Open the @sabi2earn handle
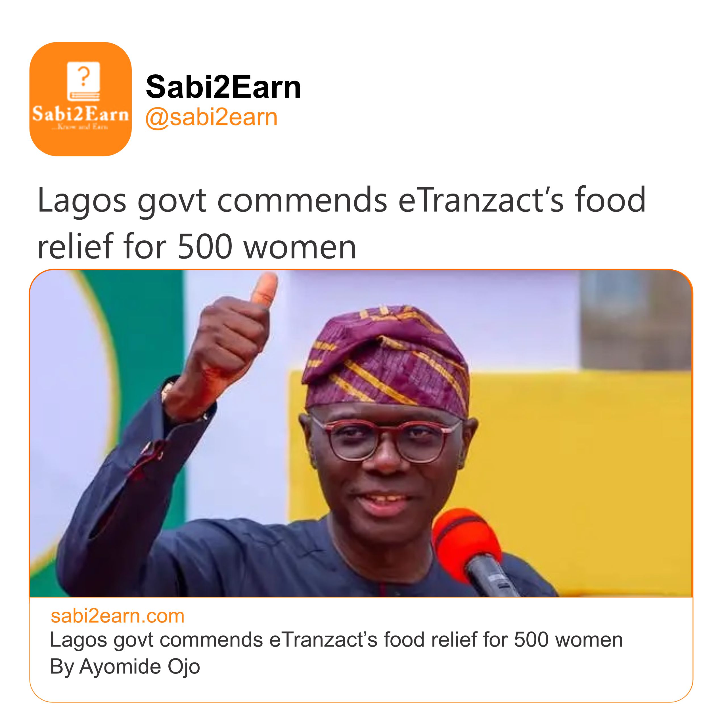 coord(211,117)
